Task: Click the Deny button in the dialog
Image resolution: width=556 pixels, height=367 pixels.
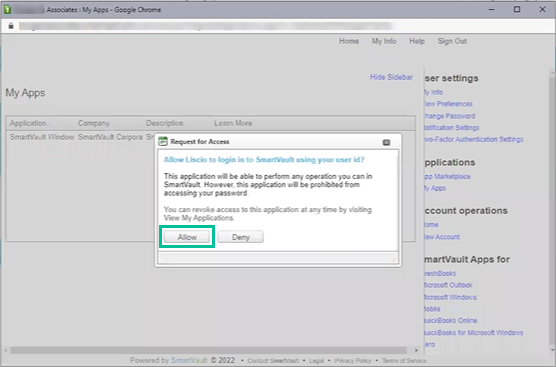Action: coord(240,237)
